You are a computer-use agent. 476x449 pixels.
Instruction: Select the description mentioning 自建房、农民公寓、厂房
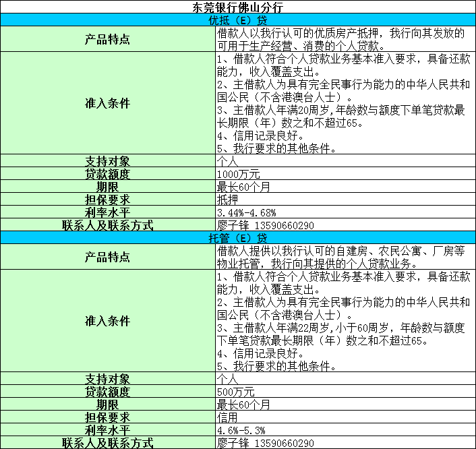pos(345,257)
